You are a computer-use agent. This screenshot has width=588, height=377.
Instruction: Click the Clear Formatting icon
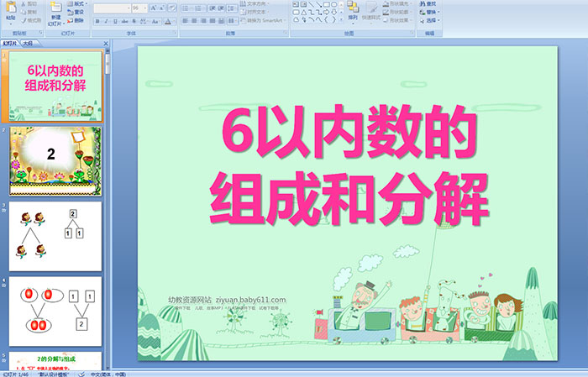point(172,8)
